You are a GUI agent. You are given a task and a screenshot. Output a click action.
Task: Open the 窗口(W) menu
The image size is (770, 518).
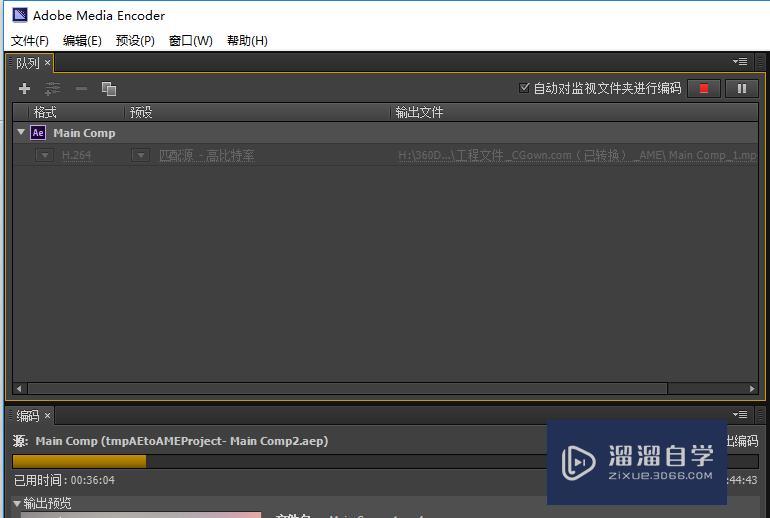pos(191,41)
